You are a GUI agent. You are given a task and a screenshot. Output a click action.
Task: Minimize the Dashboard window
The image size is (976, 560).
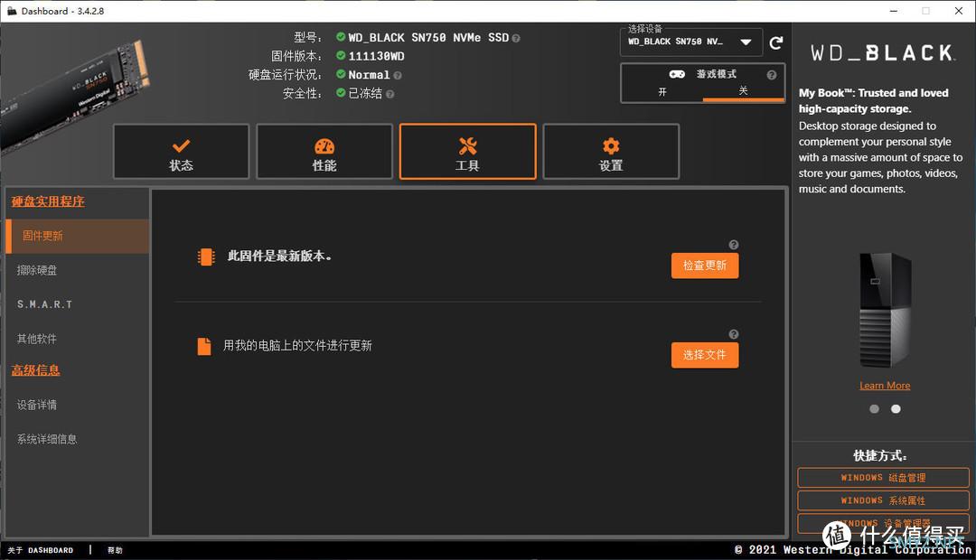point(893,11)
